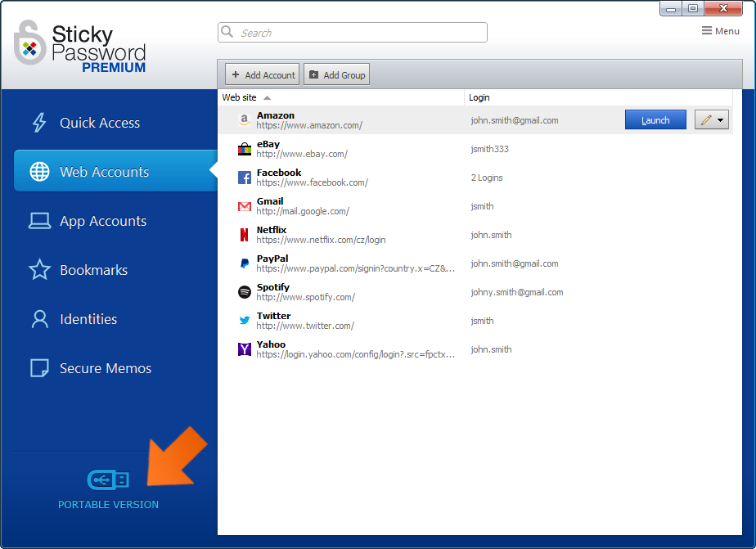Click the PayPal site icon
This screenshot has width=756, height=549.
[245, 263]
